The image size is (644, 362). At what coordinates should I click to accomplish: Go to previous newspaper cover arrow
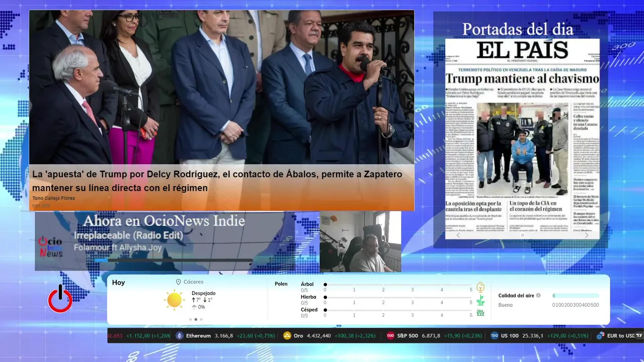457,235
